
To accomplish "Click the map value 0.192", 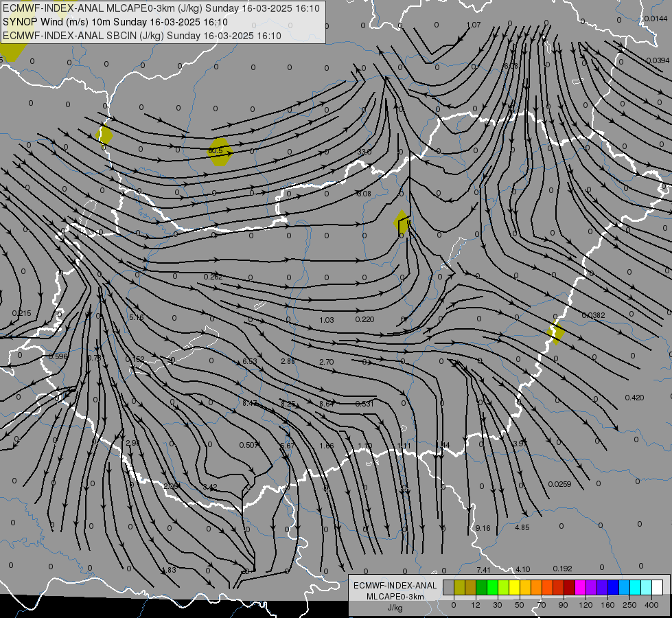I will [x=562, y=569].
